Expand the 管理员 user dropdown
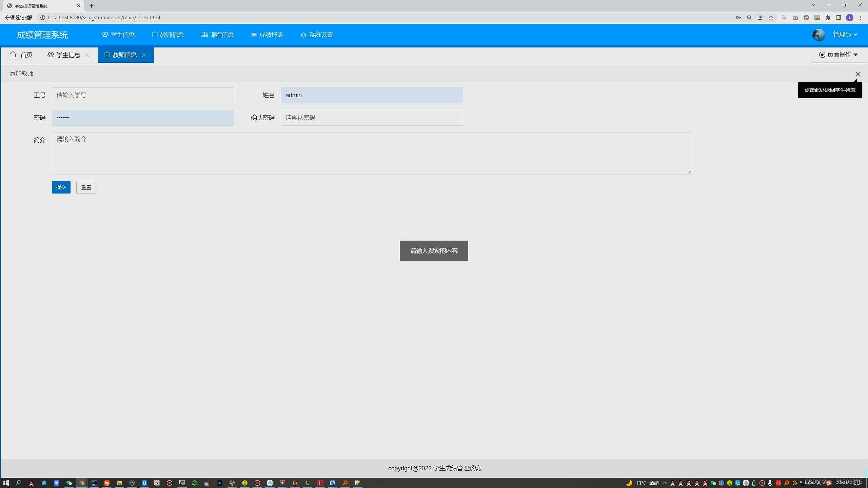 pyautogui.click(x=845, y=35)
